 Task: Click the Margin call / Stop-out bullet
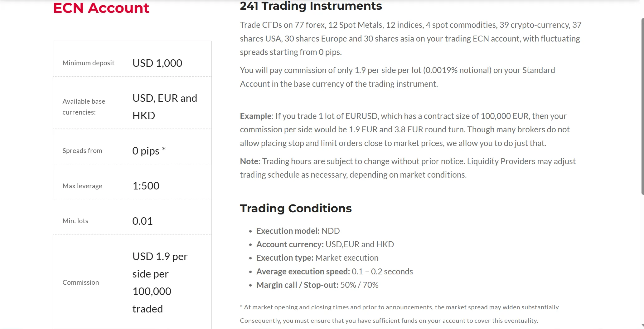[317, 285]
